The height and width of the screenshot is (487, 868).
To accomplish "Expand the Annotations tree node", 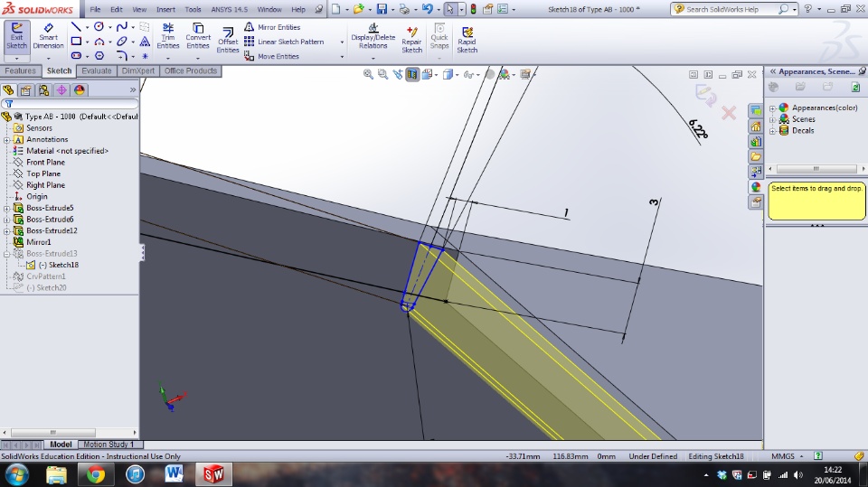I will click(6, 140).
